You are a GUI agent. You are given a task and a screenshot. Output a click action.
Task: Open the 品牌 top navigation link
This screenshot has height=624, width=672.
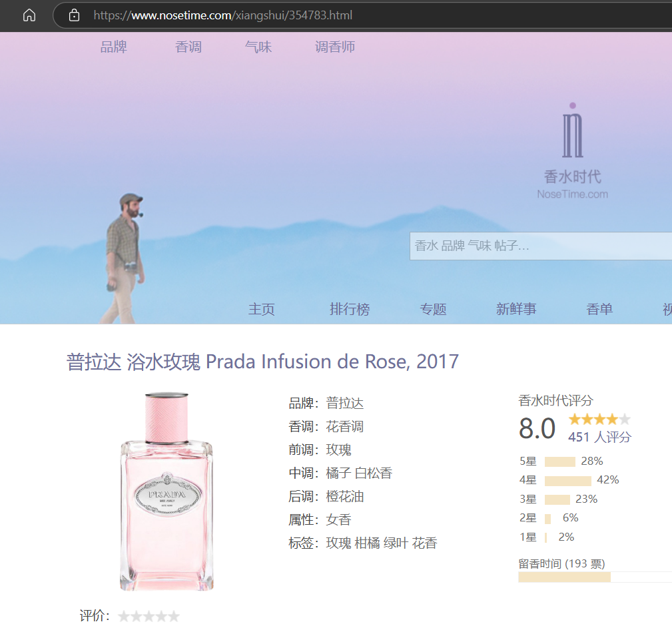tap(113, 47)
